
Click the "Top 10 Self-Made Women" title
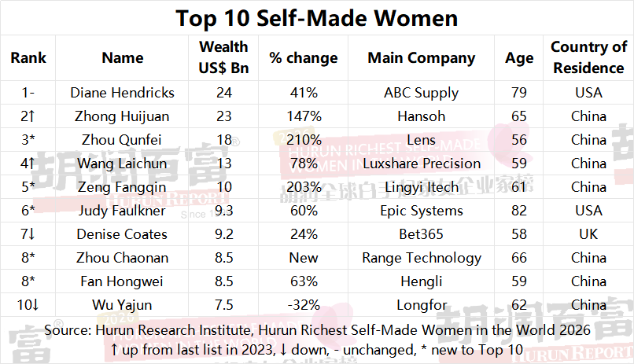316,17
